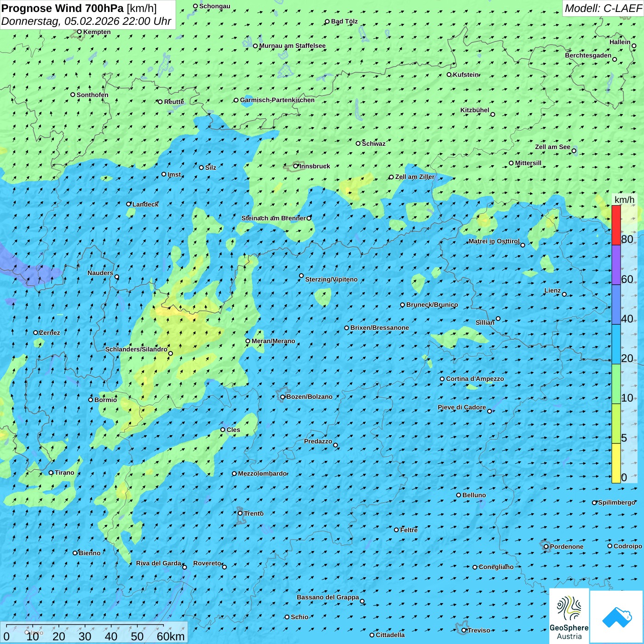Select the Pieve di Cadore label
644x644 pixels.
point(461,407)
